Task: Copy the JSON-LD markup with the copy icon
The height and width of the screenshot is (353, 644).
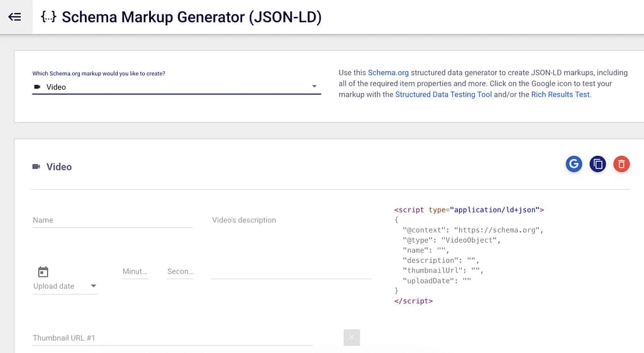Action: 597,164
